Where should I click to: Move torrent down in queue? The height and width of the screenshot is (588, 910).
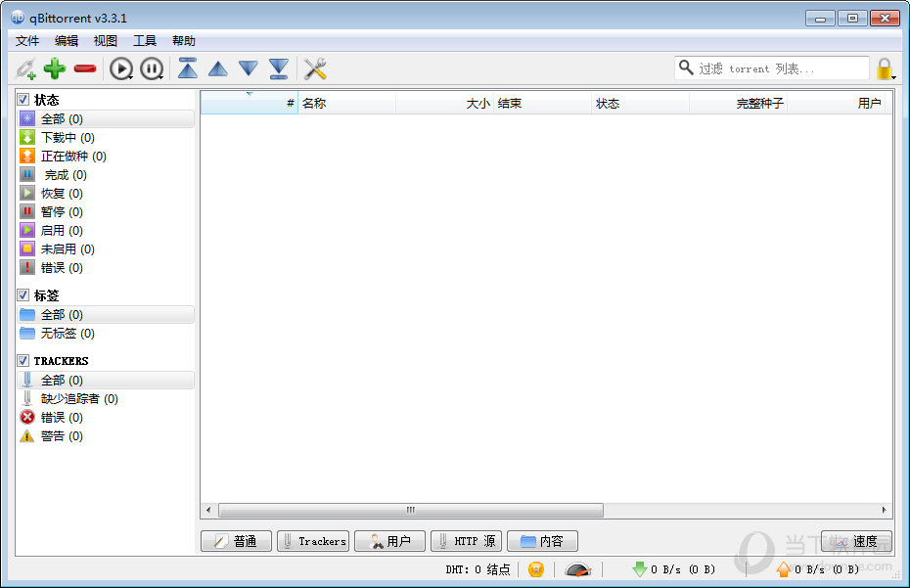click(x=249, y=68)
